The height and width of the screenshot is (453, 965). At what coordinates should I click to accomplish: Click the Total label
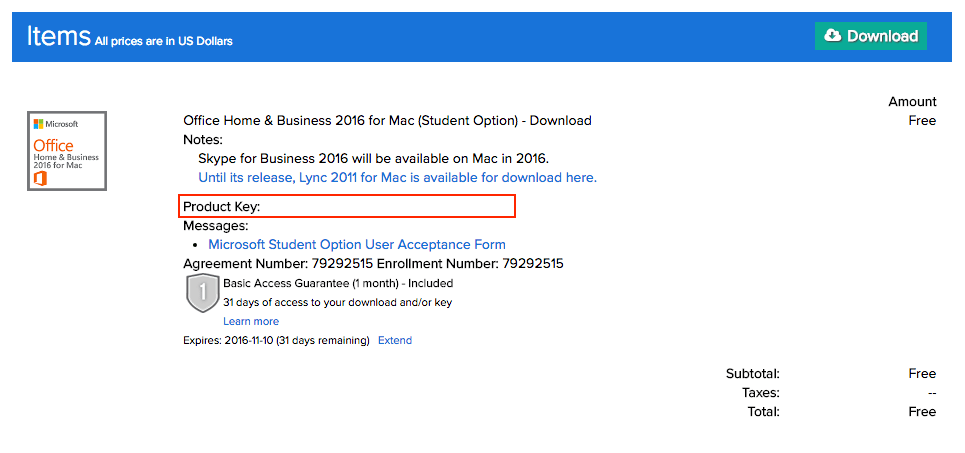coord(764,412)
